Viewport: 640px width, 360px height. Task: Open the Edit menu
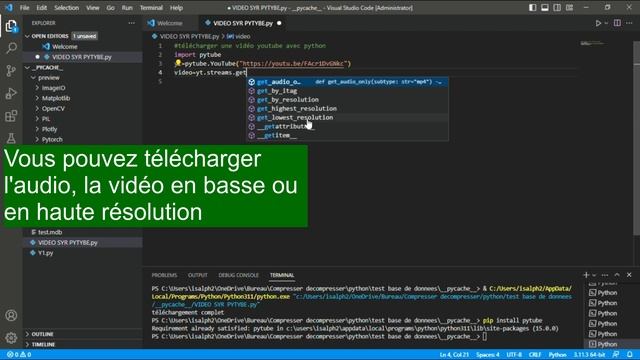click(42, 8)
